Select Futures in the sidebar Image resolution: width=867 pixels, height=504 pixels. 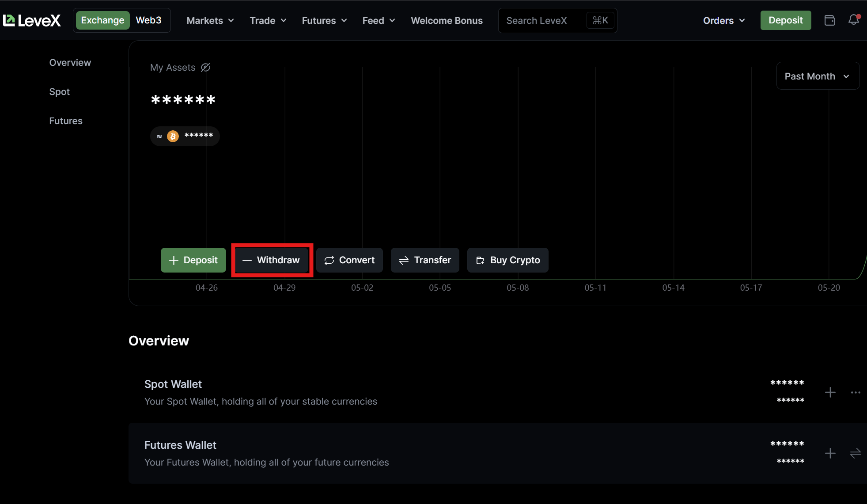[66, 121]
